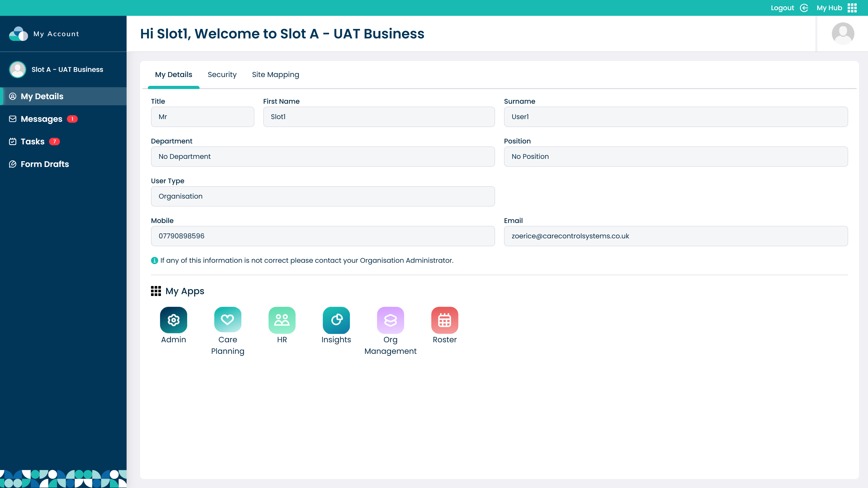This screenshot has width=868, height=488.
Task: Click the info icon next to administrator notice
Action: (x=154, y=260)
